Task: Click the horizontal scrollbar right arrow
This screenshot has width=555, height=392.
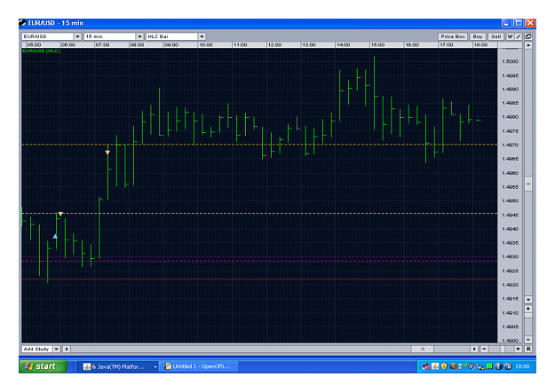Action: 474,349
